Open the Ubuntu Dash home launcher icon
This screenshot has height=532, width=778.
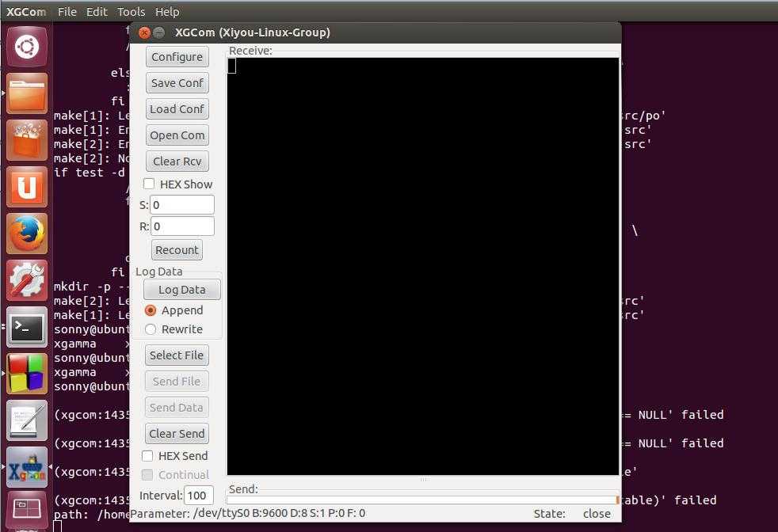coord(27,47)
